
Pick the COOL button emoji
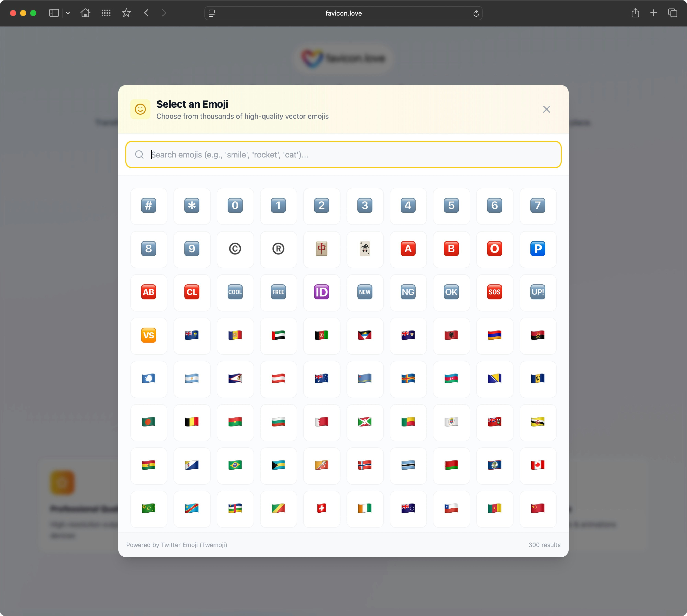[x=235, y=292]
